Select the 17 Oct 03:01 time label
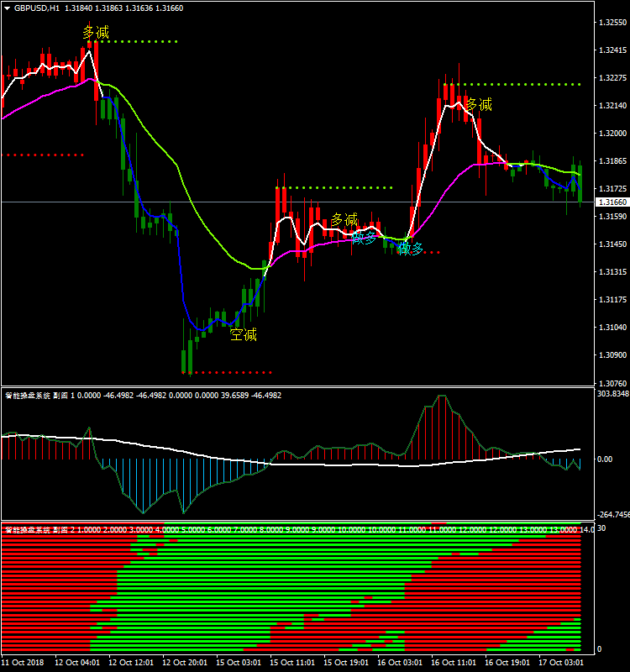This screenshot has height=672, width=630. 563,661
